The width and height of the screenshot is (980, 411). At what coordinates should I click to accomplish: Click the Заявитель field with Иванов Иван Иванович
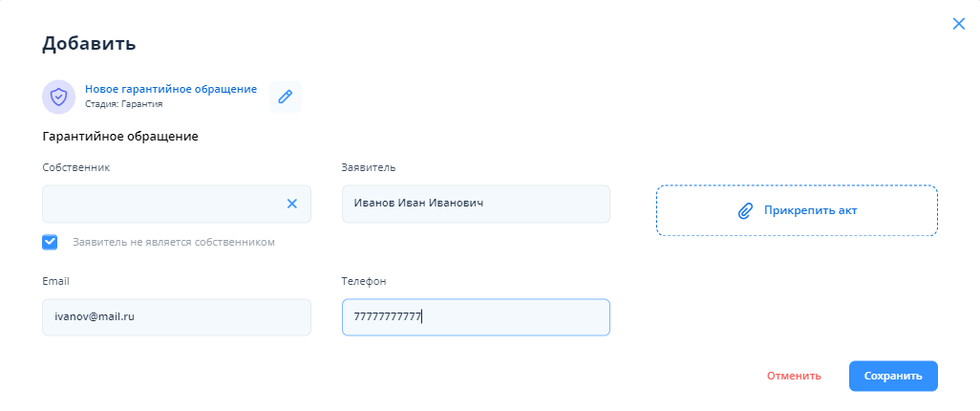point(476,204)
